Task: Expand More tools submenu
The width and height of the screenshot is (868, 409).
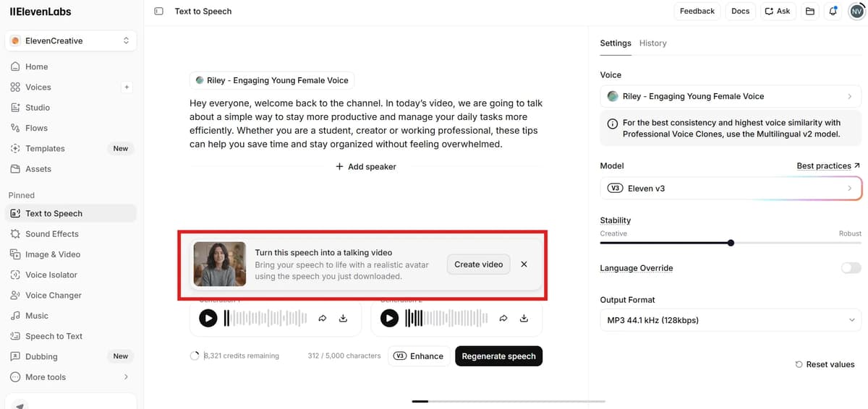Action: pos(70,377)
